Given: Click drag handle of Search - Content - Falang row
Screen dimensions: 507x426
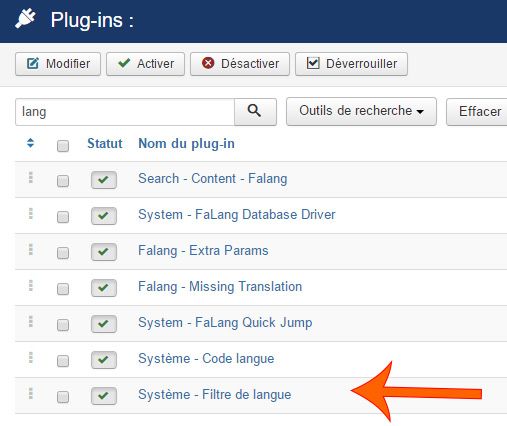Looking at the screenshot, I should tap(31, 178).
